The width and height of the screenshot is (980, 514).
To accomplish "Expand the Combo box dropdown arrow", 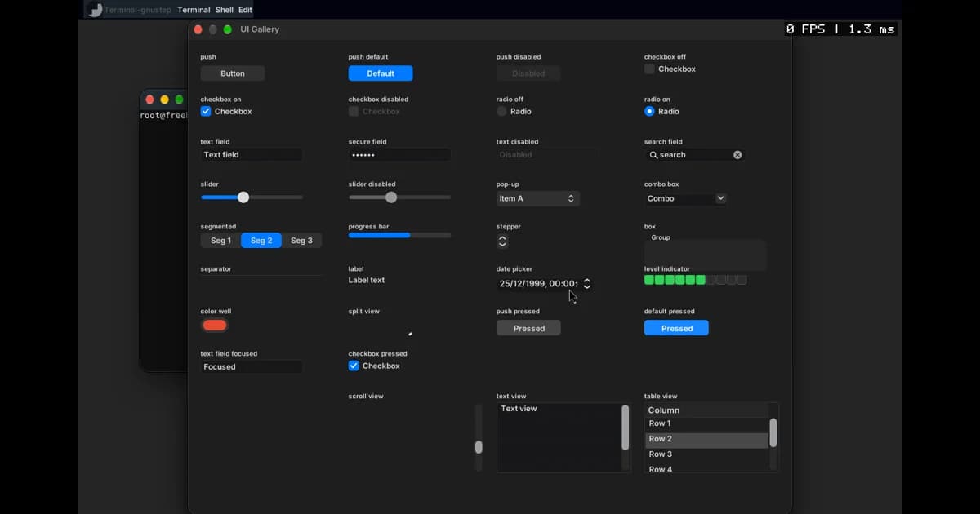I will [720, 198].
